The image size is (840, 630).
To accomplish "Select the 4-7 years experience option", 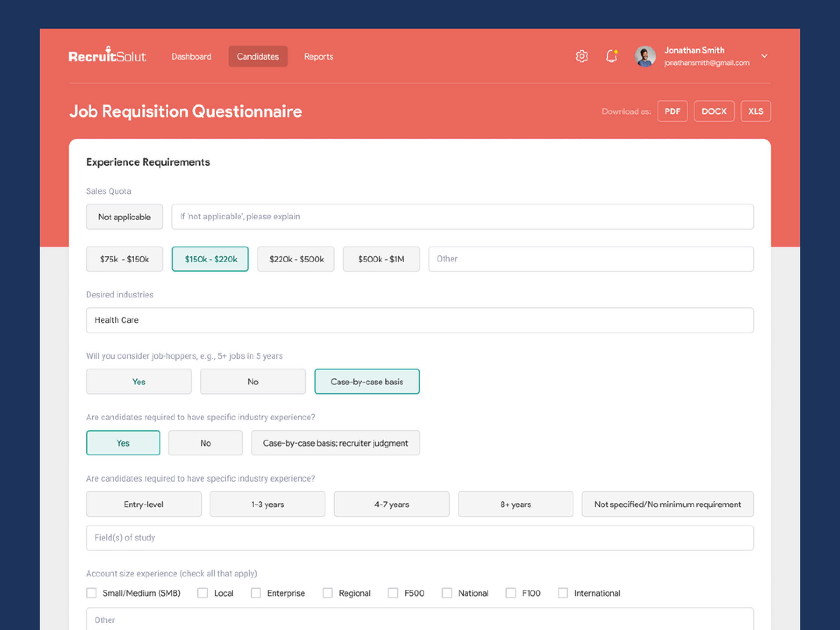I will tap(392, 504).
